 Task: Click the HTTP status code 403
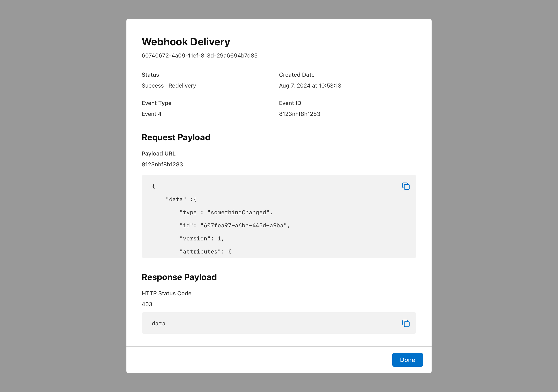(147, 304)
